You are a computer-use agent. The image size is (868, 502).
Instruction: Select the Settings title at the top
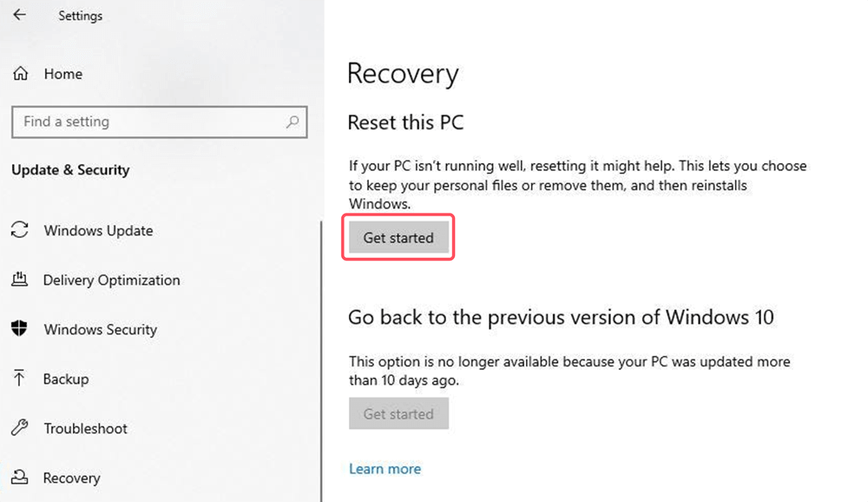click(x=80, y=16)
